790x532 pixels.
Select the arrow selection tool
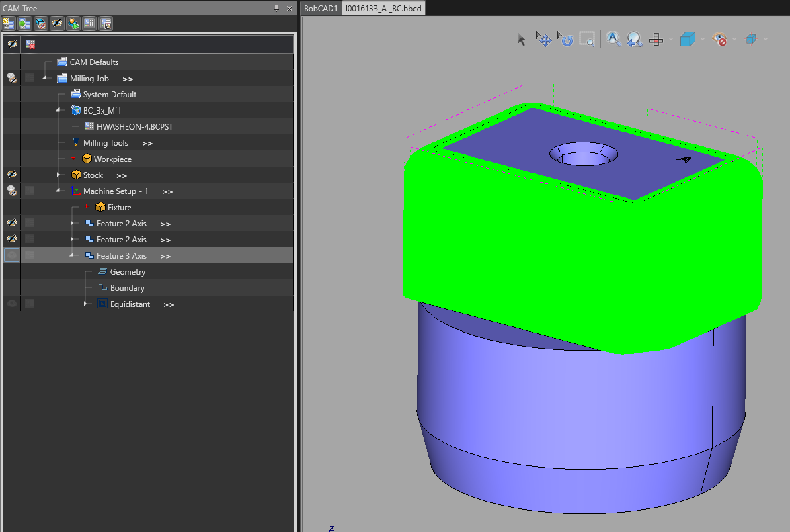[522, 39]
